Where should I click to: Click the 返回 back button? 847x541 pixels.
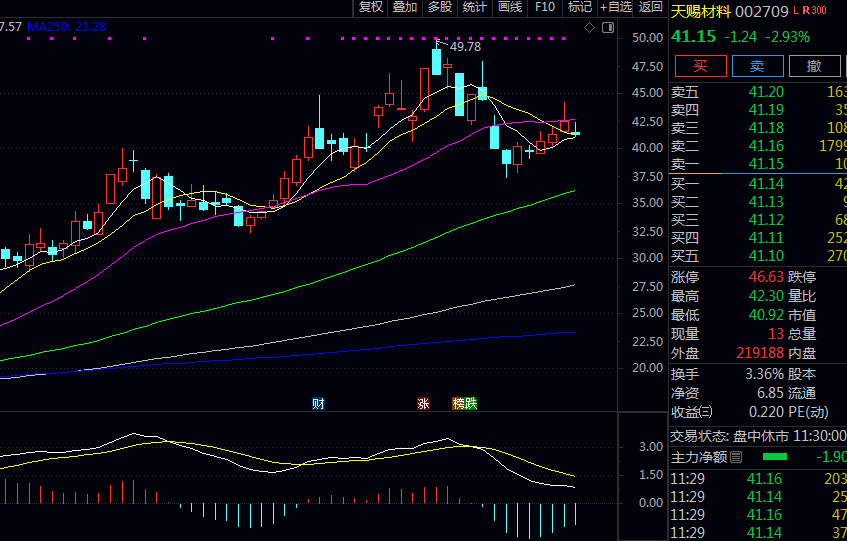[x=650, y=7]
